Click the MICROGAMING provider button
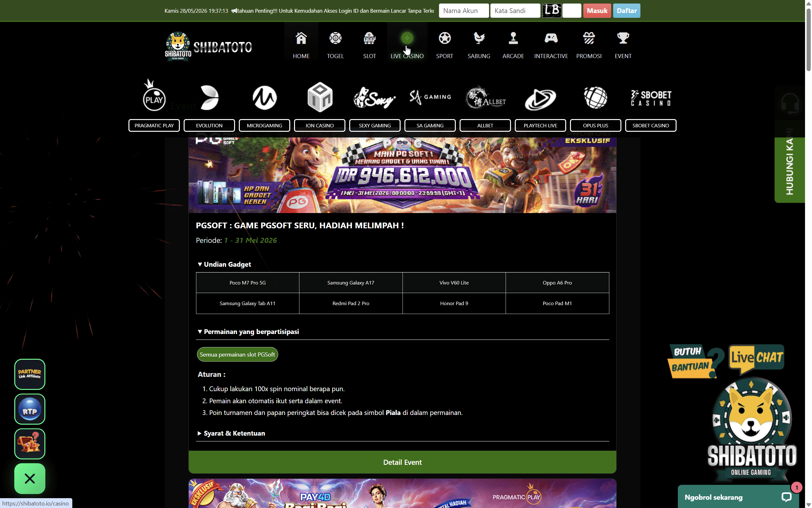This screenshot has width=812, height=508. click(x=265, y=125)
